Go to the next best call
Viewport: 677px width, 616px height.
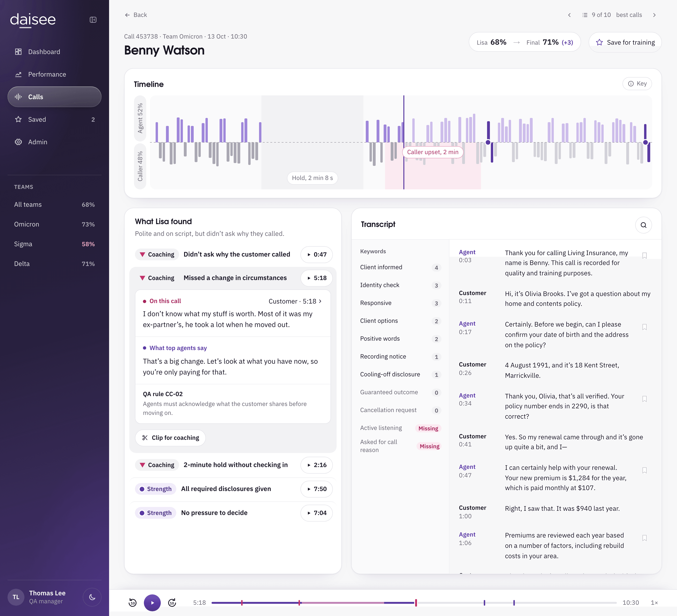point(654,15)
